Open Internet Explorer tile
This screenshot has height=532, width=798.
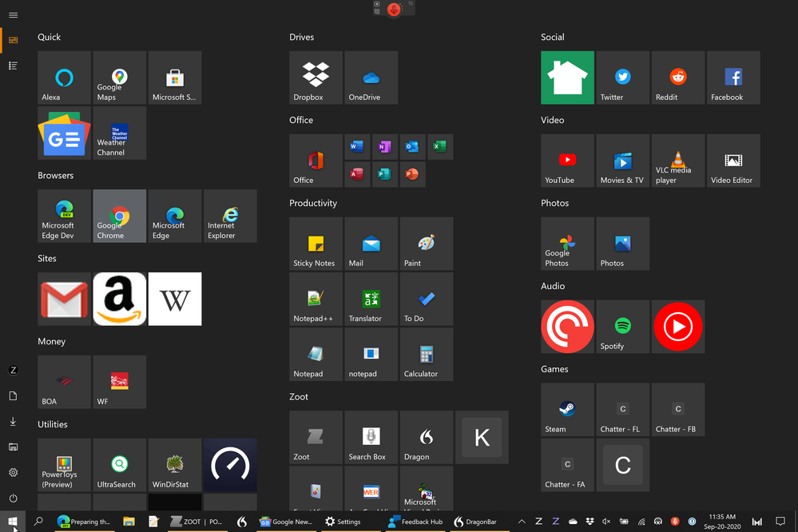click(x=230, y=216)
